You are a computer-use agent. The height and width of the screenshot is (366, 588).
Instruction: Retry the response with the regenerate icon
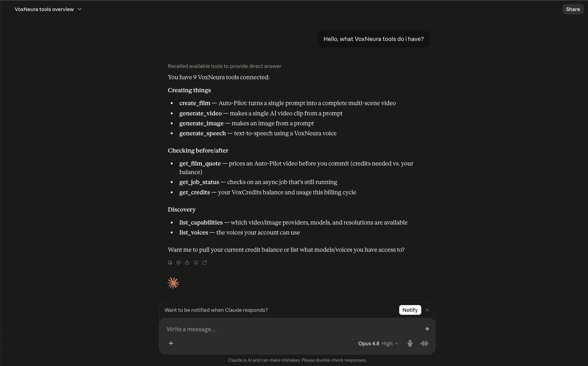(x=205, y=262)
